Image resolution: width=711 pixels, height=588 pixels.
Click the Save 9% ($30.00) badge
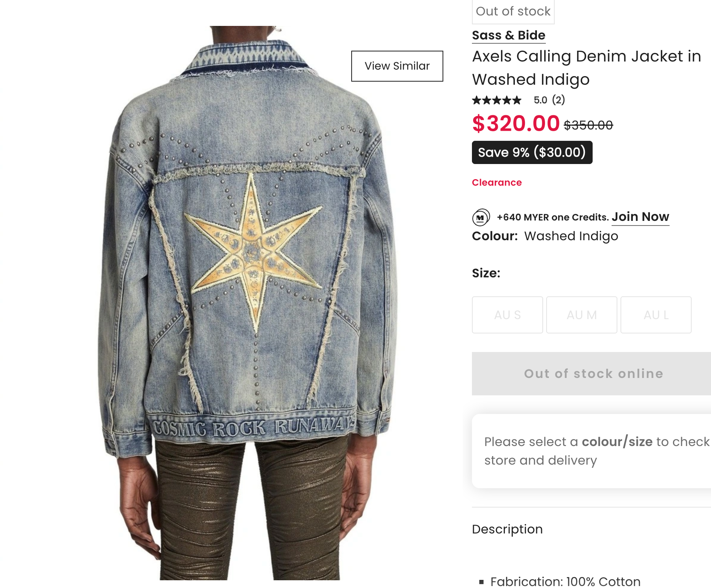tap(532, 152)
